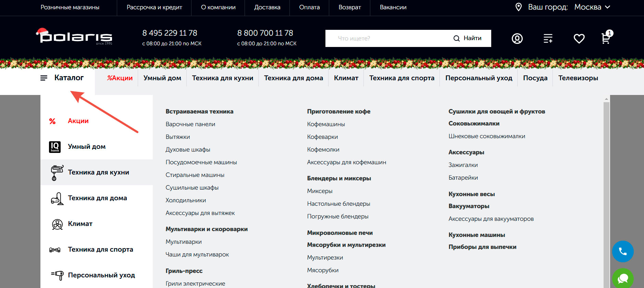Click the catalog panel vertical scrollbar

tap(606, 192)
